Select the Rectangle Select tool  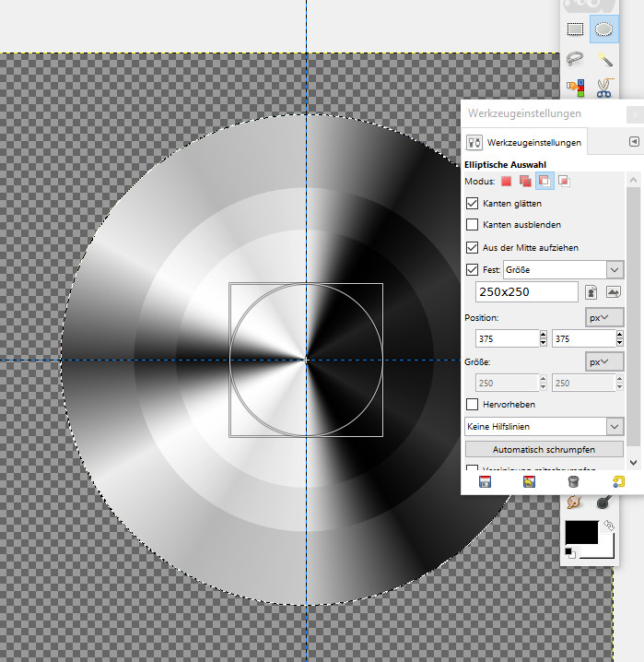pos(575,30)
